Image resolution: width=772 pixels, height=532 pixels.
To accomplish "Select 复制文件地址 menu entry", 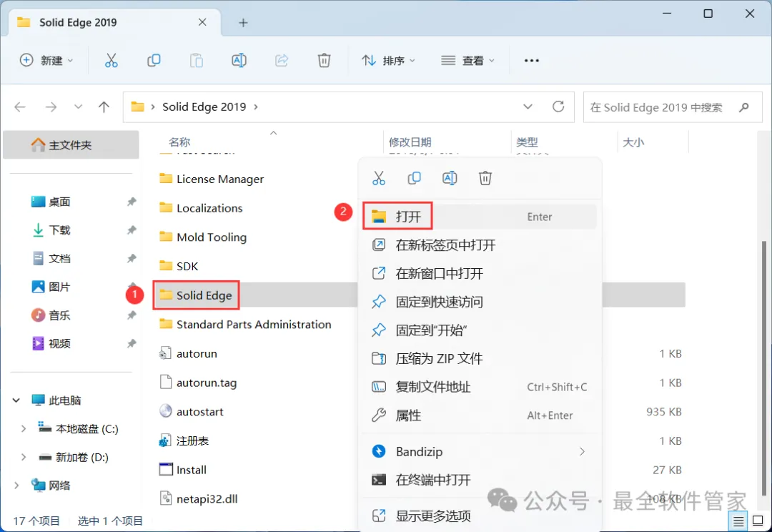I will (x=480, y=387).
